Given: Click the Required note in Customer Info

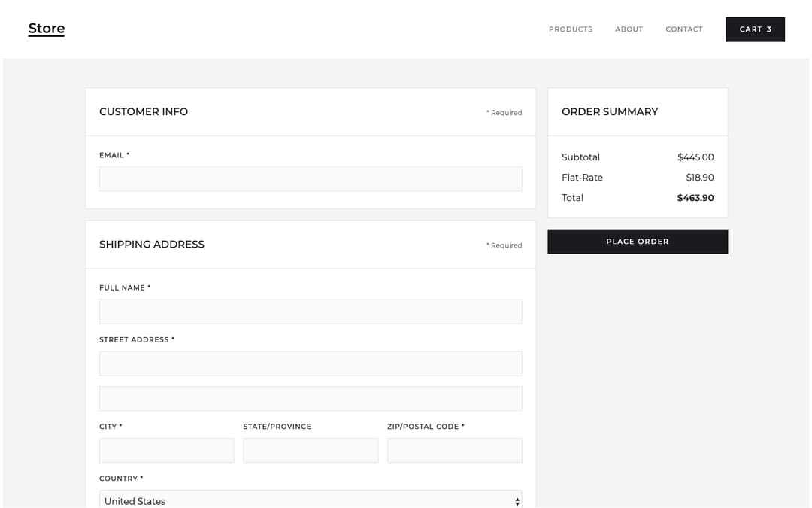Looking at the screenshot, I should [504, 112].
